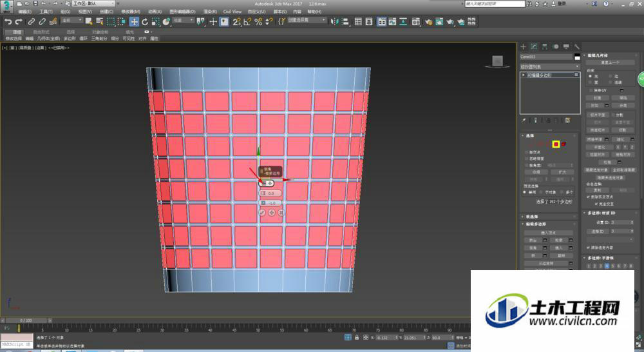Toggle the Angle Snap icon
The height and width of the screenshot is (352, 644).
click(x=247, y=22)
